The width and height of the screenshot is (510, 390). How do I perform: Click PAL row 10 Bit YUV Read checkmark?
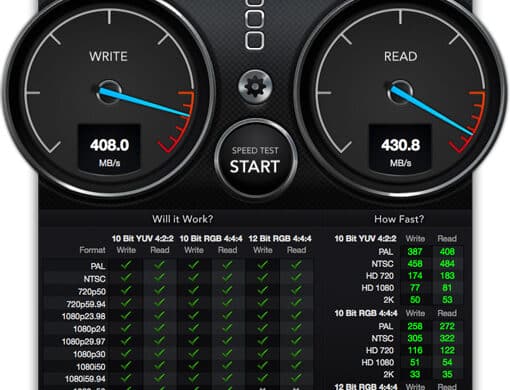click(160, 265)
